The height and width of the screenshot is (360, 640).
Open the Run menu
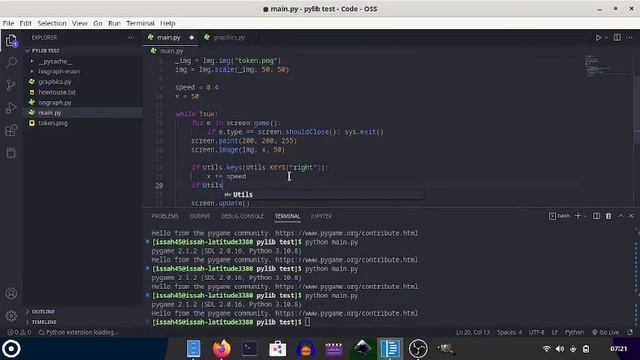(x=114, y=23)
